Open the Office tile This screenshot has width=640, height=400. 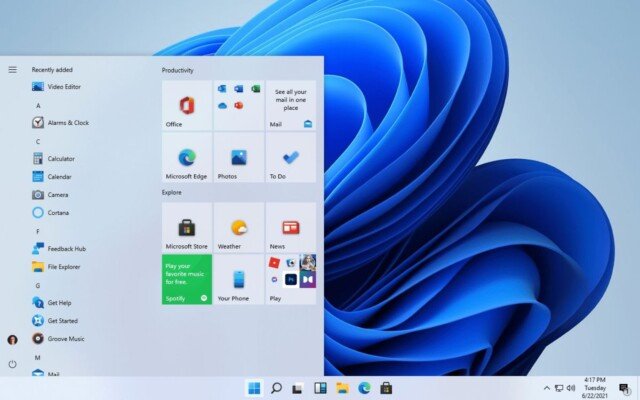coord(187,106)
